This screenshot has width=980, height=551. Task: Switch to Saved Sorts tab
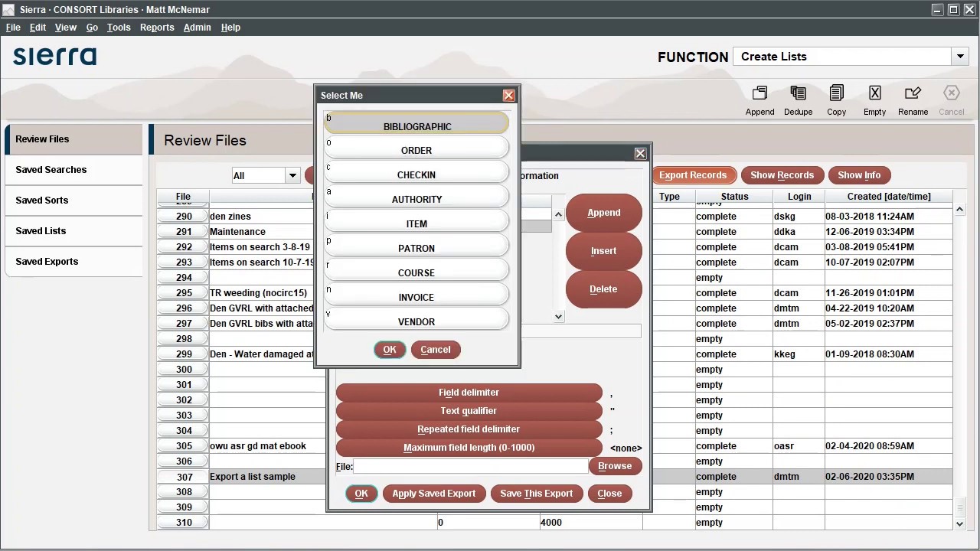pyautogui.click(x=73, y=201)
